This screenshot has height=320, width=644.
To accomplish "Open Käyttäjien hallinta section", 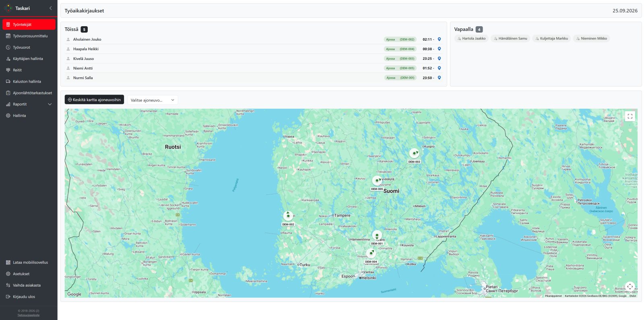I will point(29,59).
